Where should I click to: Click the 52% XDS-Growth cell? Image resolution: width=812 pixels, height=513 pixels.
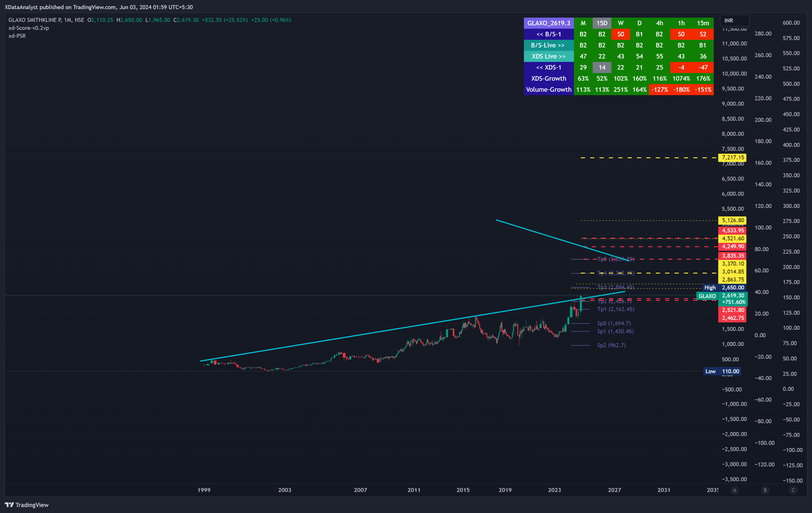(x=602, y=78)
